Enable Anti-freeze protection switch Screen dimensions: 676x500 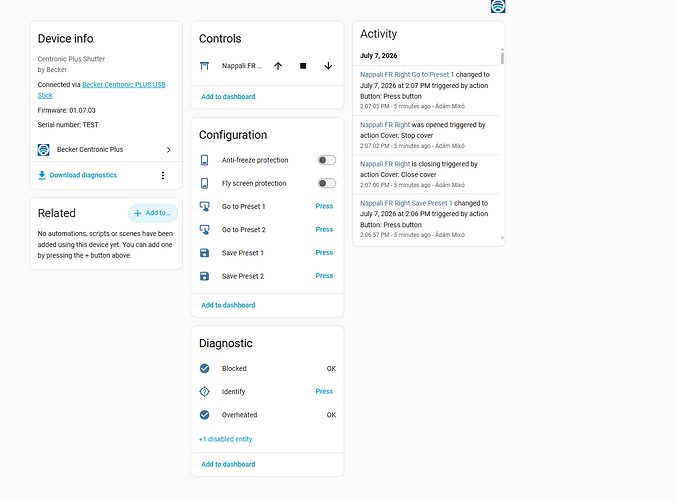326,160
